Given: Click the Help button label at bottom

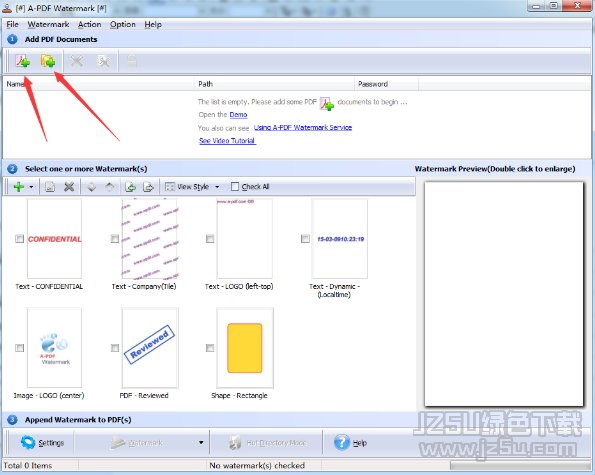Looking at the screenshot, I should pos(360,443).
